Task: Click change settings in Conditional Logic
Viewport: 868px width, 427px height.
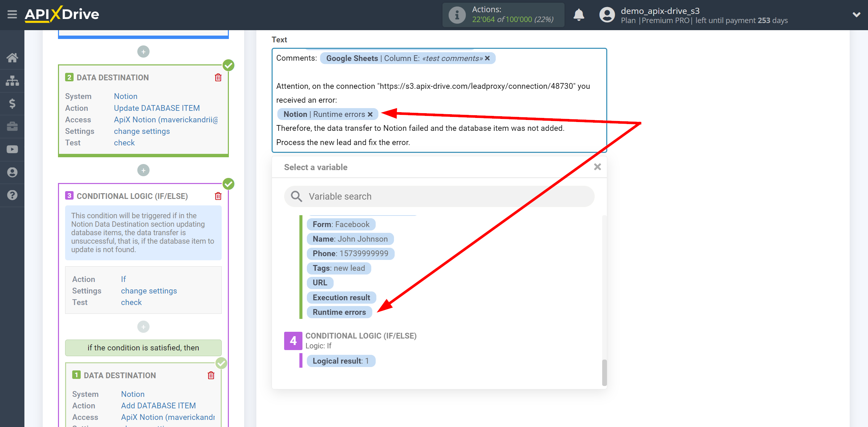Action: (149, 291)
